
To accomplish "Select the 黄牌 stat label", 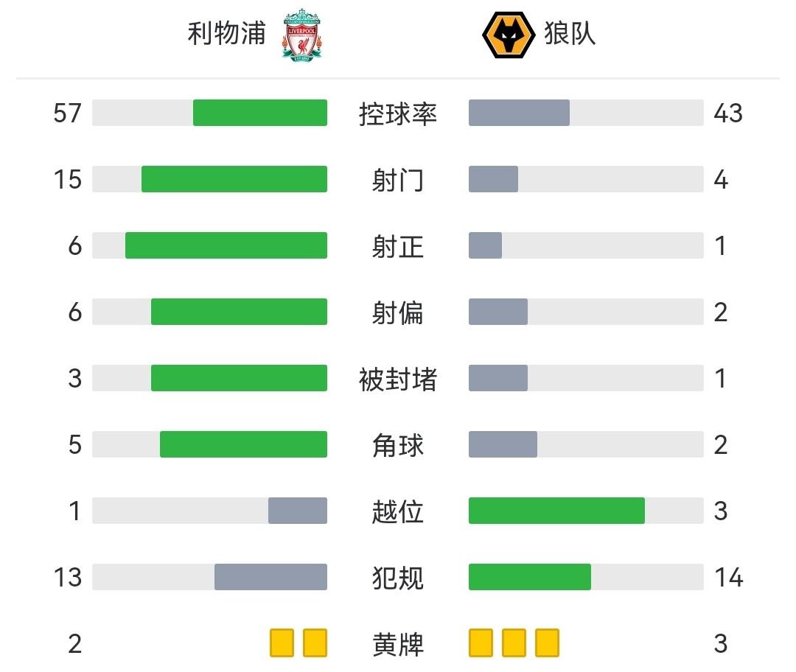I will click(x=398, y=644).
